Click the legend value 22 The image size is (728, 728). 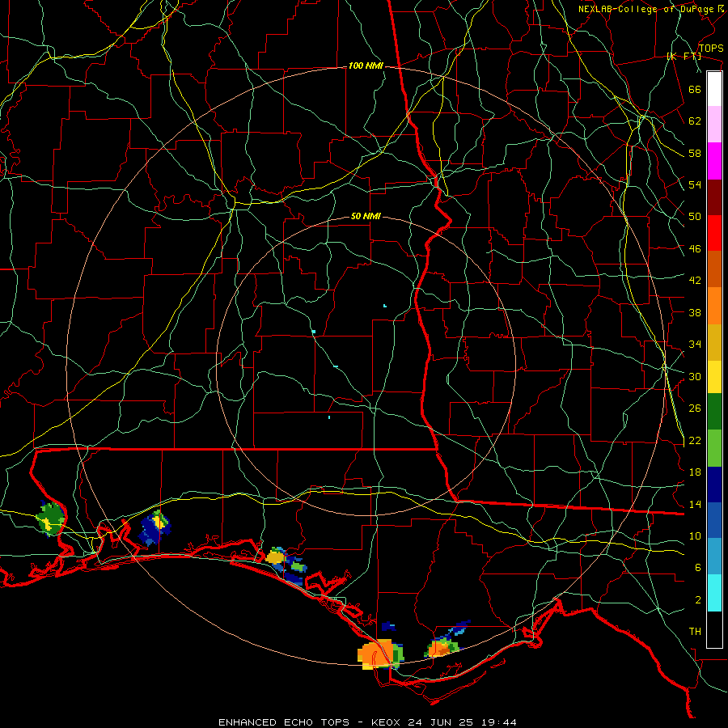point(695,440)
